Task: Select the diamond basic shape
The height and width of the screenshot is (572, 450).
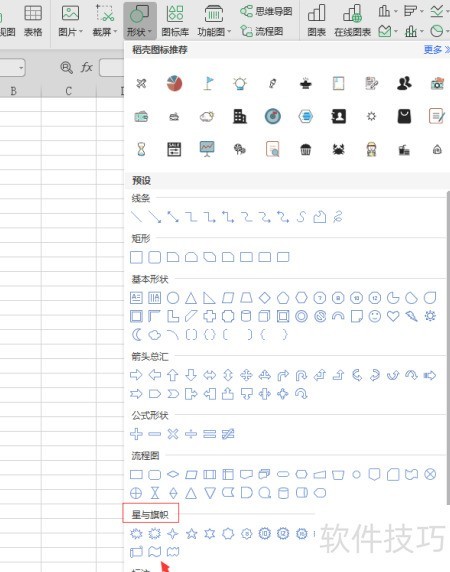Action: click(x=265, y=298)
